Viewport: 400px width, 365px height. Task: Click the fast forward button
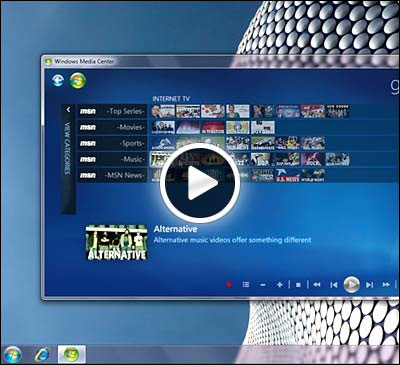(386, 285)
